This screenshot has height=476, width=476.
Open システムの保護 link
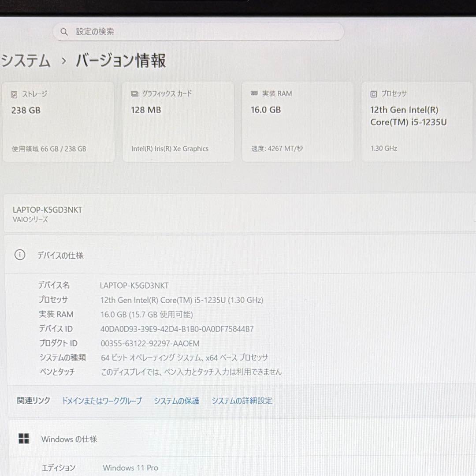pyautogui.click(x=177, y=401)
